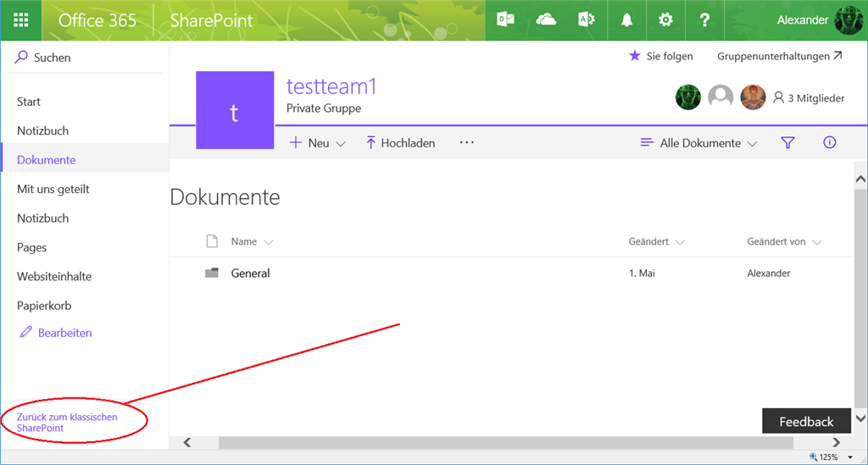Click Zurück zum klassischen SharePoint
The image size is (868, 465).
(x=67, y=423)
